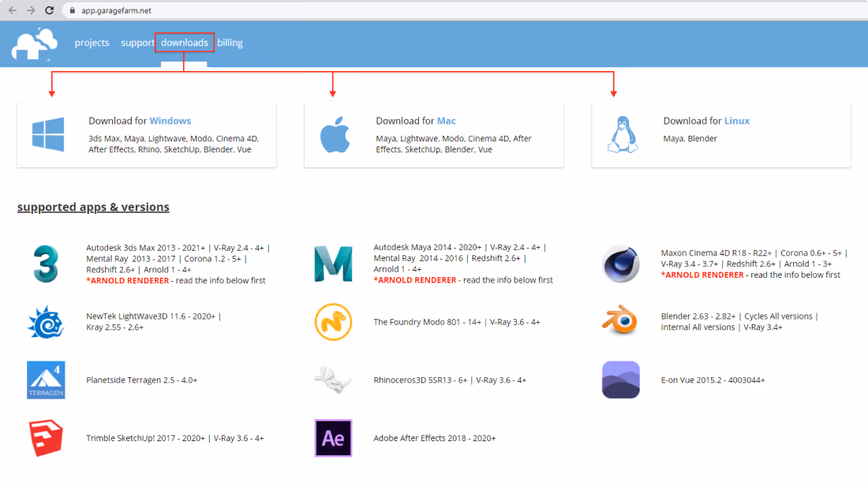Click the Windows app list starting 3ds Max
868x483 pixels.
tap(174, 144)
